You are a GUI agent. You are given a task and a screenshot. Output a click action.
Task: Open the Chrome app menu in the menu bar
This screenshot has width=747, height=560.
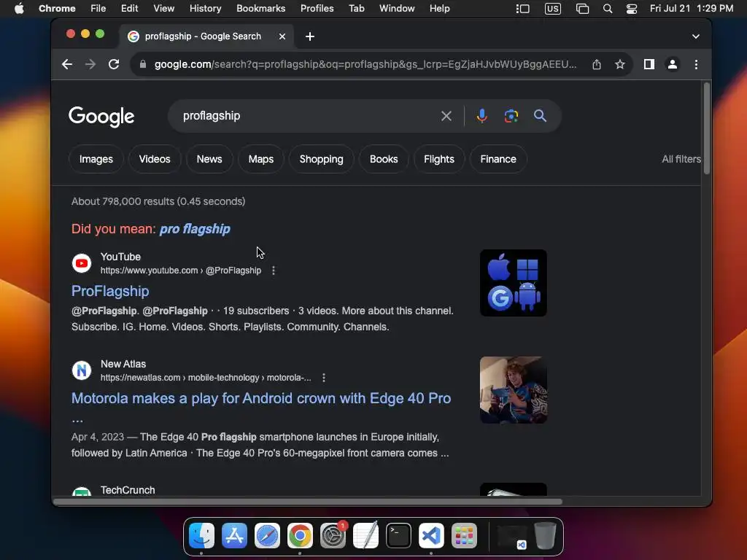pos(57,9)
